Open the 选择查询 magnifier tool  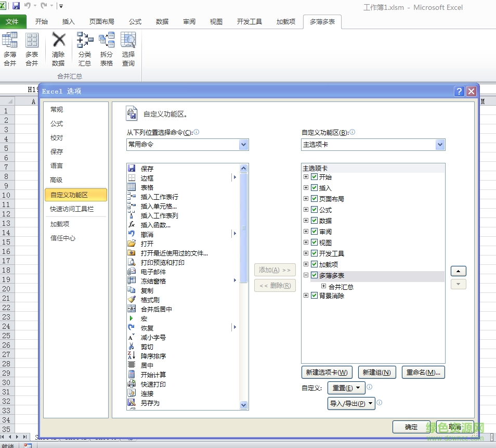(x=128, y=48)
